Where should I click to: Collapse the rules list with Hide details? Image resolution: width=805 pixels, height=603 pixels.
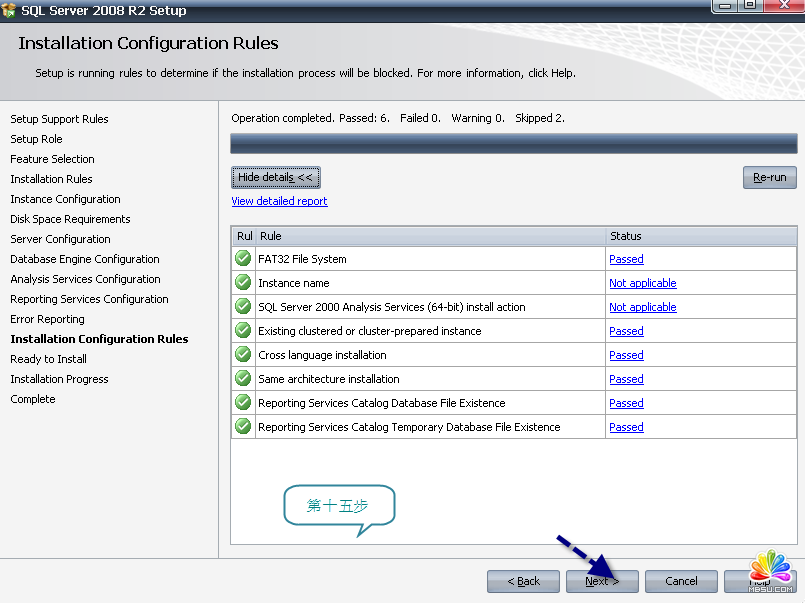coord(275,178)
